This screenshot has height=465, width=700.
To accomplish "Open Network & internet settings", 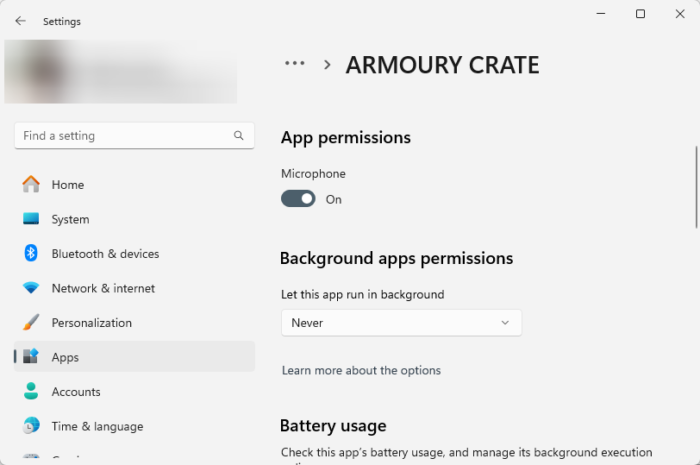I will coord(103,288).
